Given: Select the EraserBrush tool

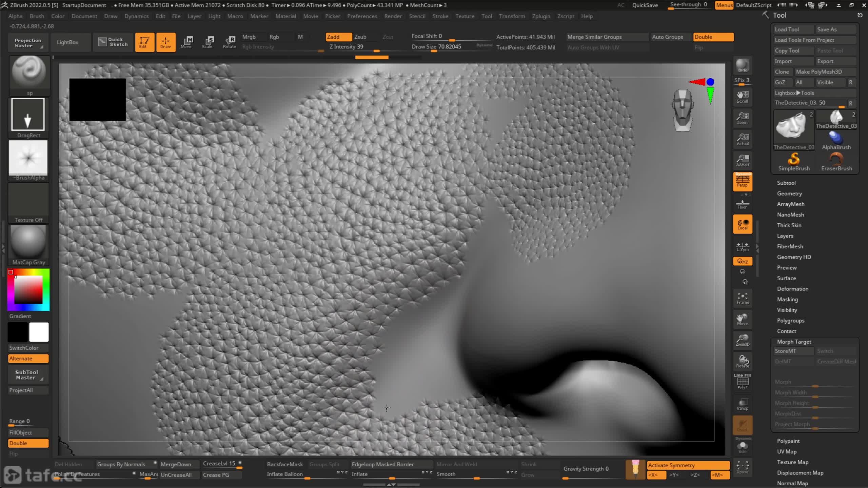Looking at the screenshot, I should pyautogui.click(x=836, y=162).
